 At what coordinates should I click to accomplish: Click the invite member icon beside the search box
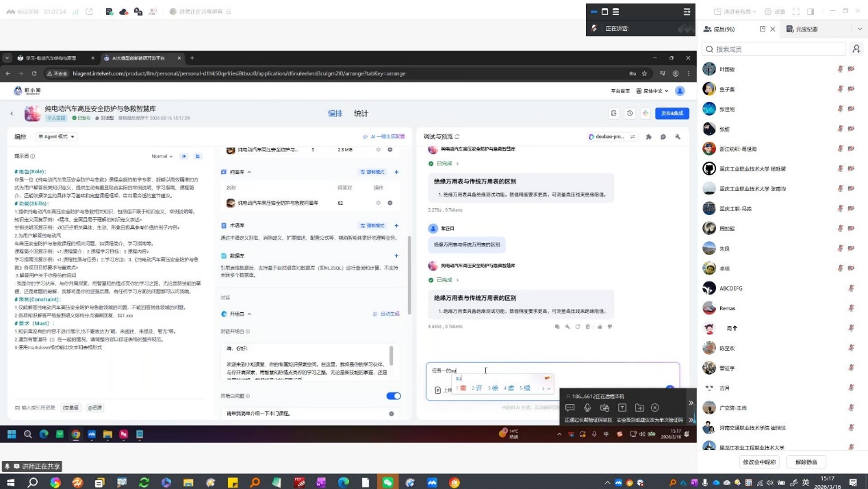tap(856, 49)
